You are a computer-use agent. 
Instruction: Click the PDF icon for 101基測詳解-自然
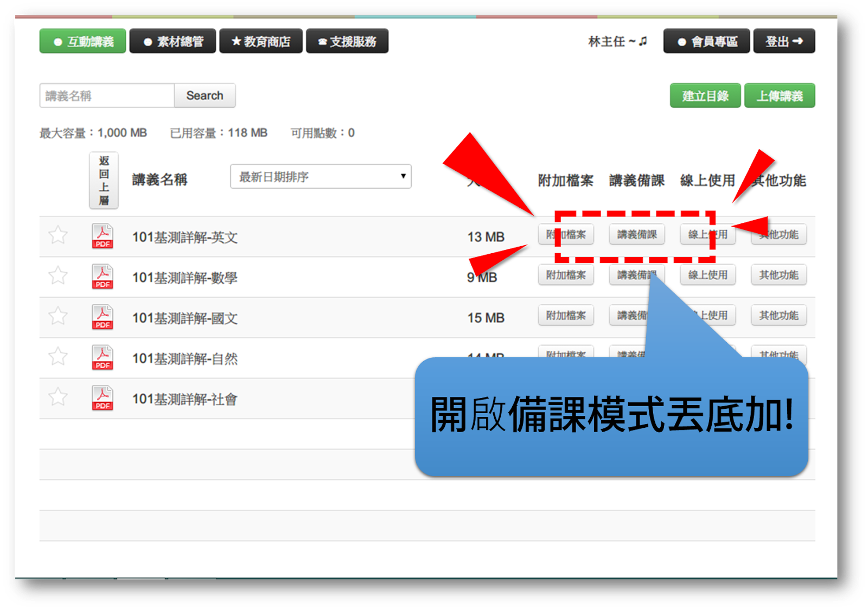(103, 358)
